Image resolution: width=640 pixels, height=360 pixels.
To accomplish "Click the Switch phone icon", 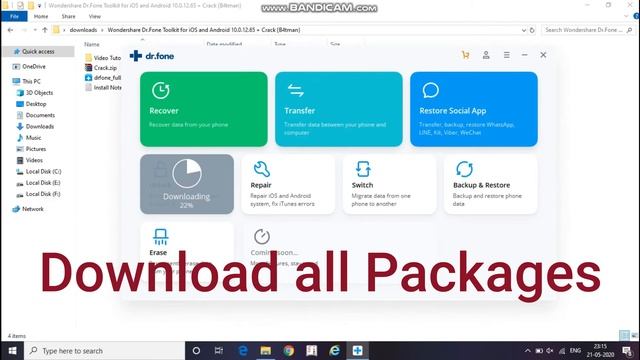I will tap(363, 169).
